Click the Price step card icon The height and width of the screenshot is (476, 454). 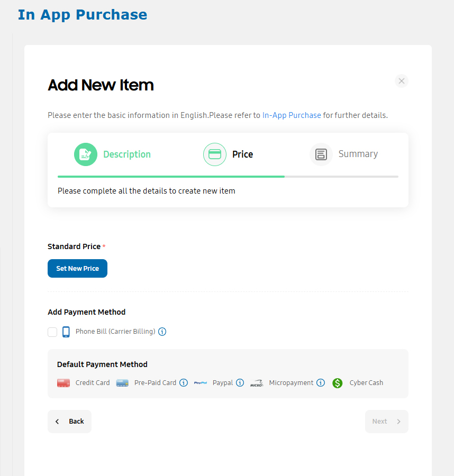click(x=215, y=154)
